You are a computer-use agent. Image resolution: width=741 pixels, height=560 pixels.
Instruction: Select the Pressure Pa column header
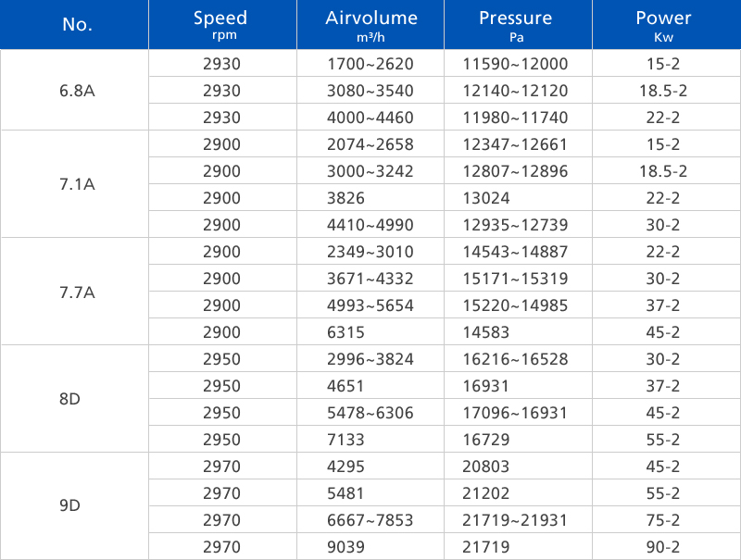(x=516, y=25)
